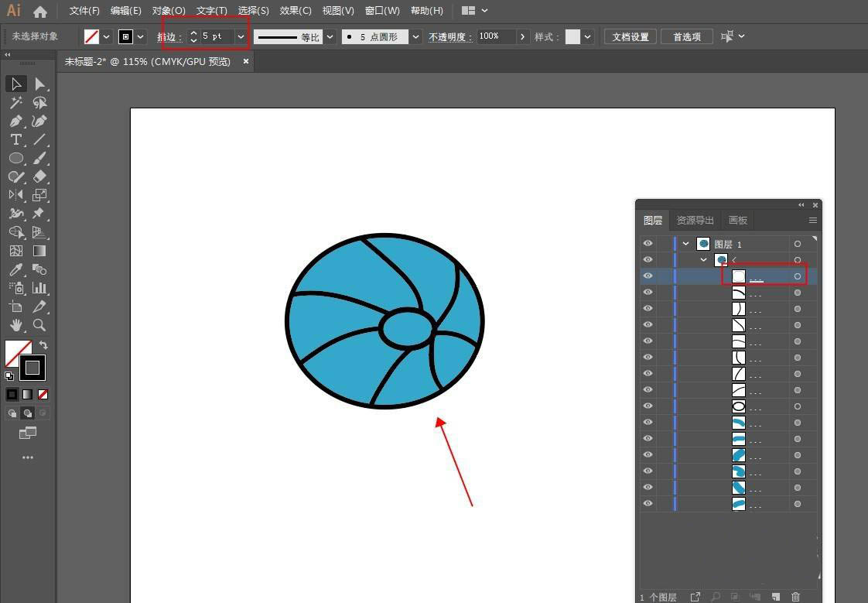
Task: Select the Scale tool
Action: click(x=39, y=195)
